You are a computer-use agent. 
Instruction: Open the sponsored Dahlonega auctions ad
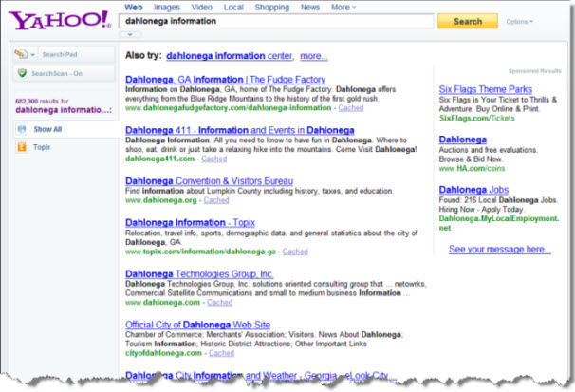pyautogui.click(x=463, y=140)
